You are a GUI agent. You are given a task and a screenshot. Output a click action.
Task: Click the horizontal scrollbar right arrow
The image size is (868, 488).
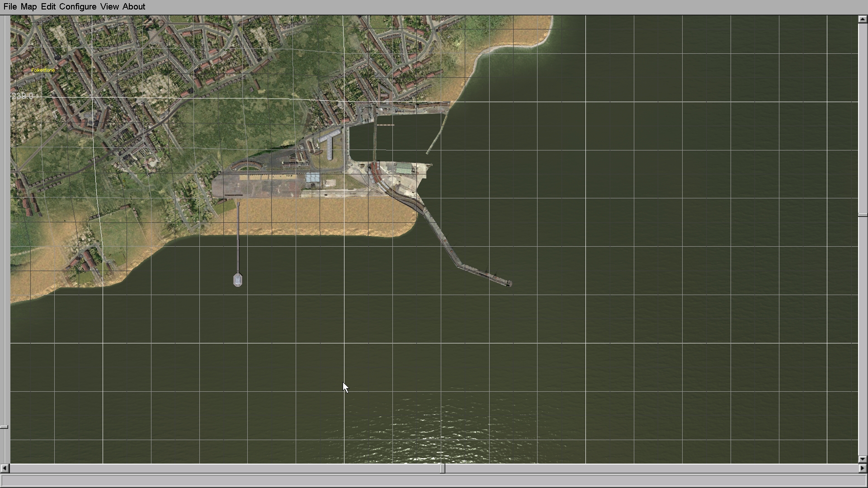[862, 469]
